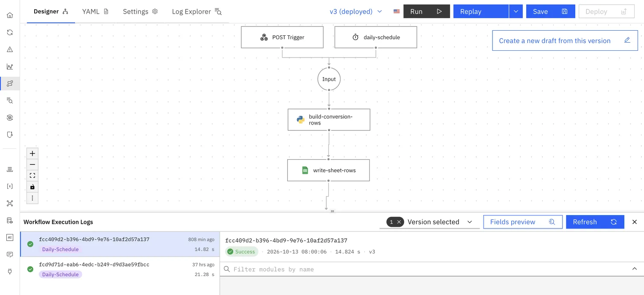Open the log search sidebar icon

pyautogui.click(x=10, y=101)
